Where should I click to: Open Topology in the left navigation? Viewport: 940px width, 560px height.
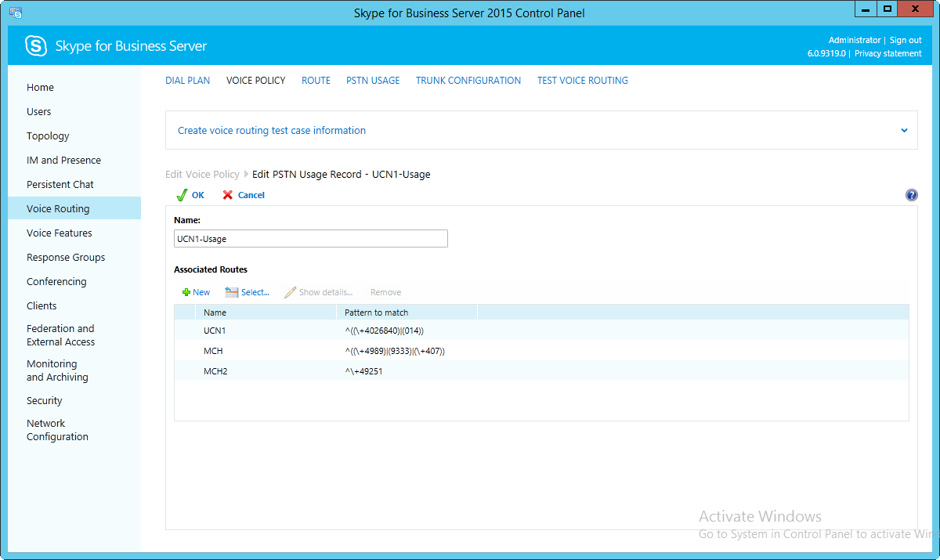[48, 136]
